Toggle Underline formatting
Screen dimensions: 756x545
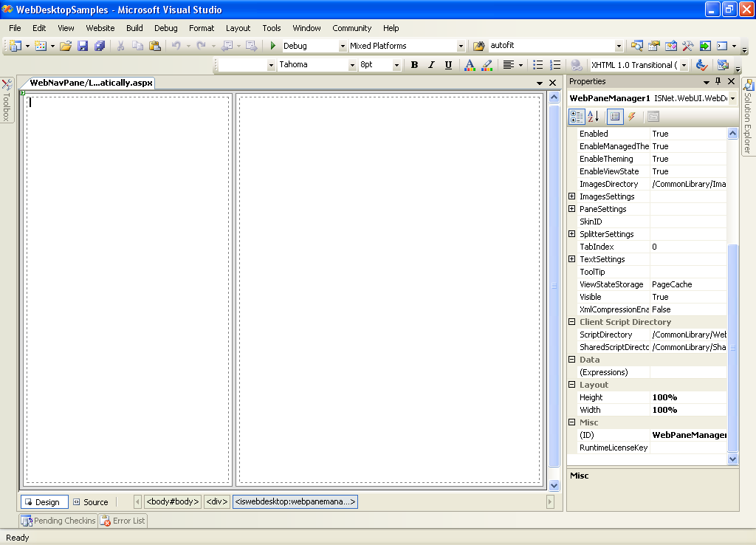click(448, 65)
